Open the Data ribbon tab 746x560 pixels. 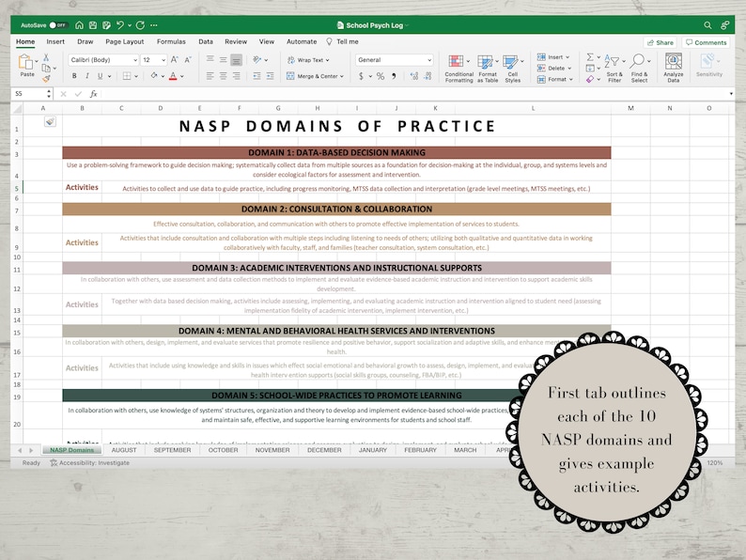206,42
